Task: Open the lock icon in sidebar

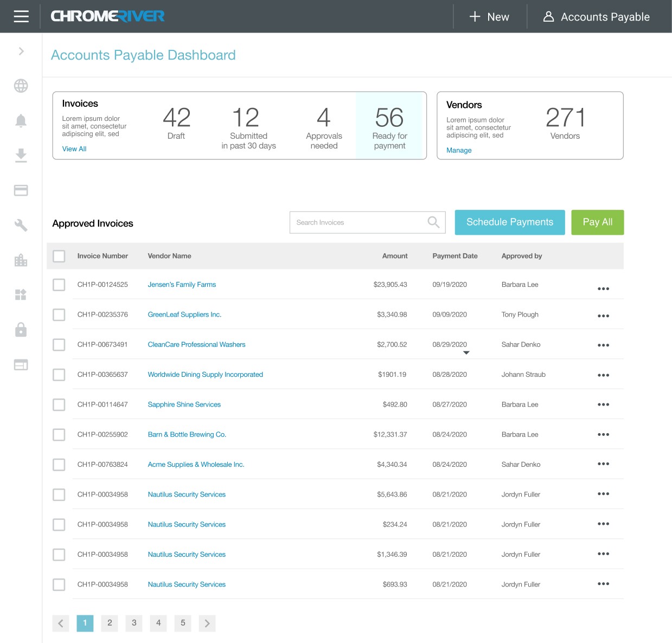Action: pos(21,329)
